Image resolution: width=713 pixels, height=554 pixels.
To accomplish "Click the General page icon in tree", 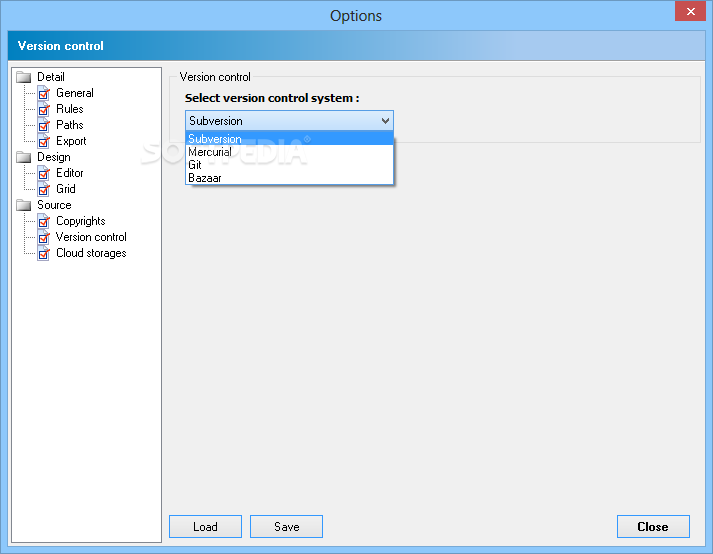I will click(44, 93).
